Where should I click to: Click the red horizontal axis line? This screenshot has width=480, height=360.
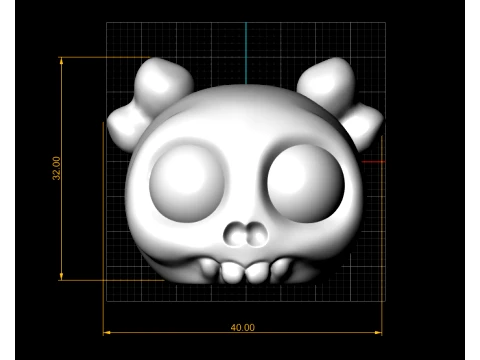click(373, 162)
